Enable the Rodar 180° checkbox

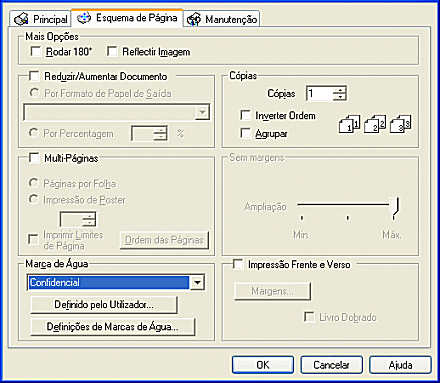(35, 51)
